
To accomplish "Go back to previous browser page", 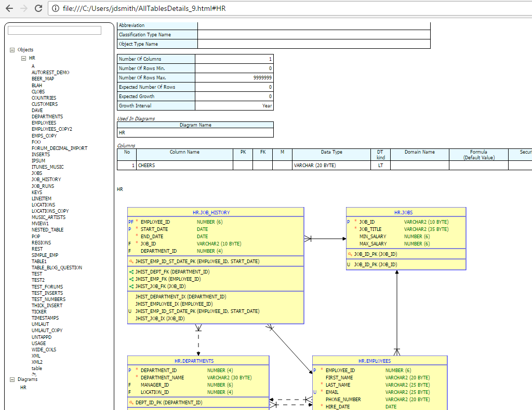I will tap(9, 8).
